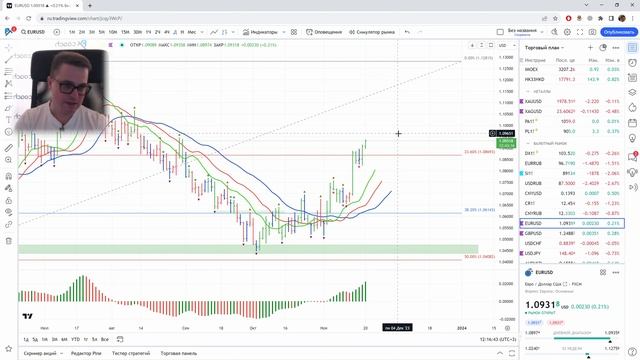Image resolution: width=640 pixels, height=360 pixels.
Task: Maximize the bottom panel
Action: [x=512, y=353]
